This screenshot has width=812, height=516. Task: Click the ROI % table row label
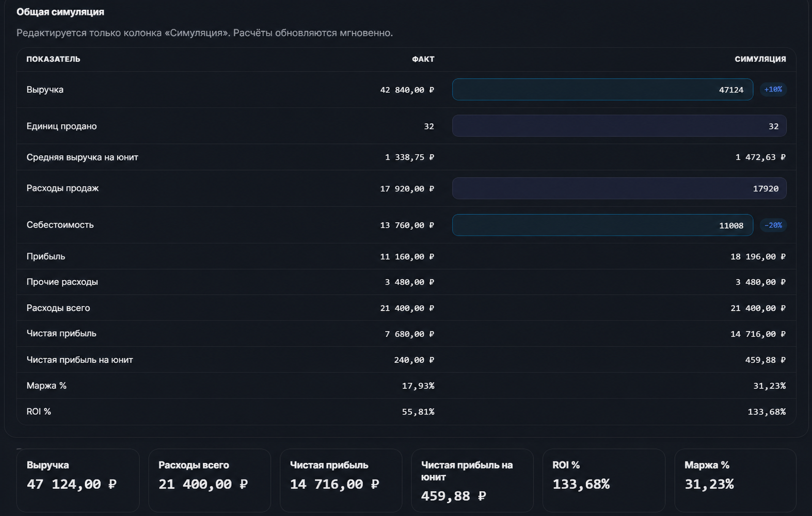[x=39, y=411]
